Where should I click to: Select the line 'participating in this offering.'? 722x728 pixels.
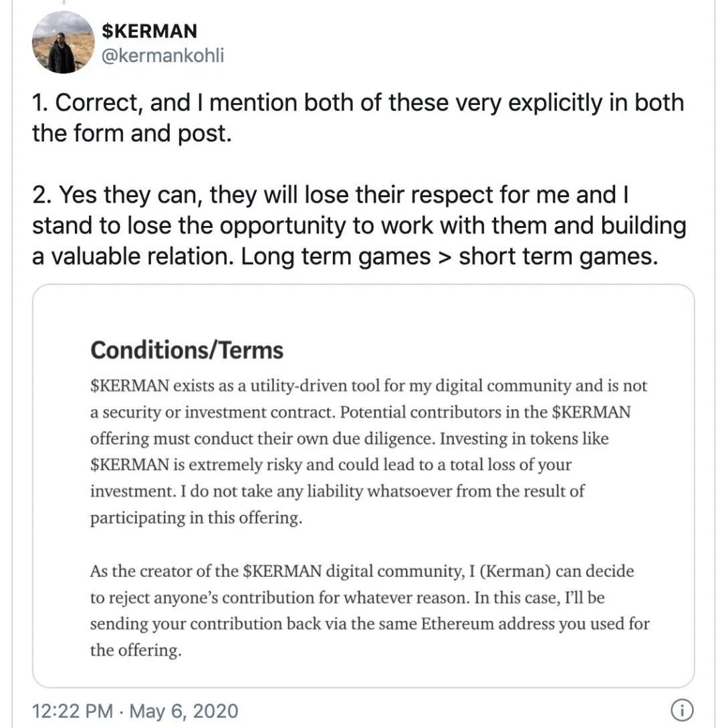[196, 517]
